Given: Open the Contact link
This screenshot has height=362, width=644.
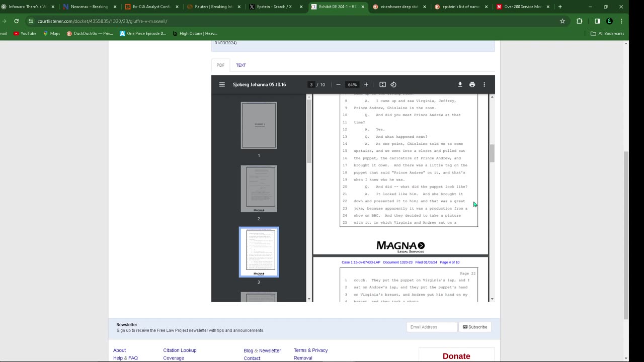Looking at the screenshot, I should click(252, 358).
